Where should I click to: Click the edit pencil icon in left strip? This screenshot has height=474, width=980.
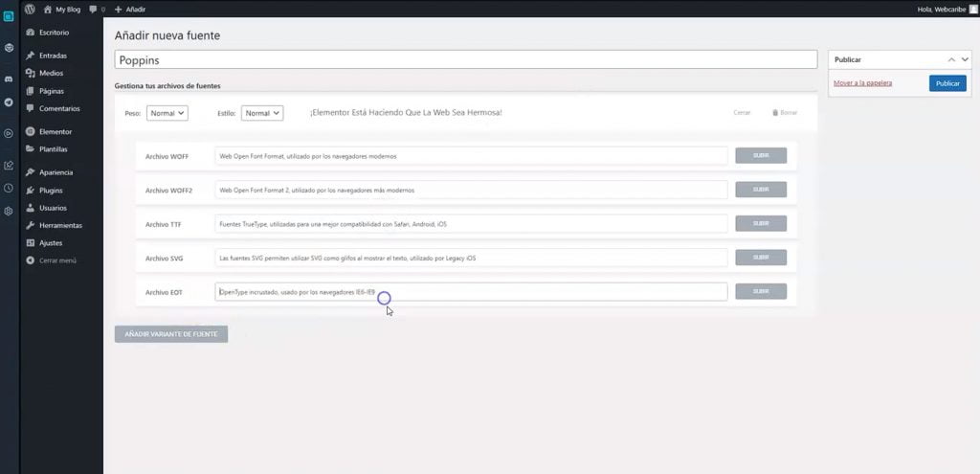[9, 166]
